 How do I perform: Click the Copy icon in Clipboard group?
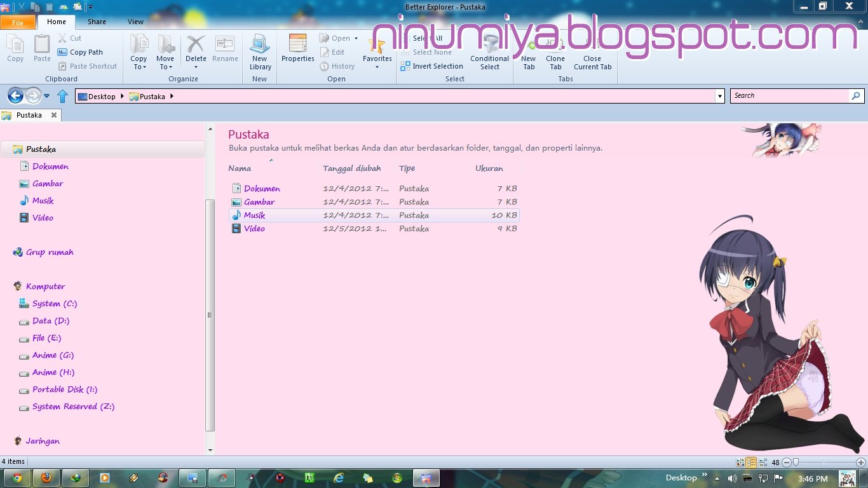[15, 48]
